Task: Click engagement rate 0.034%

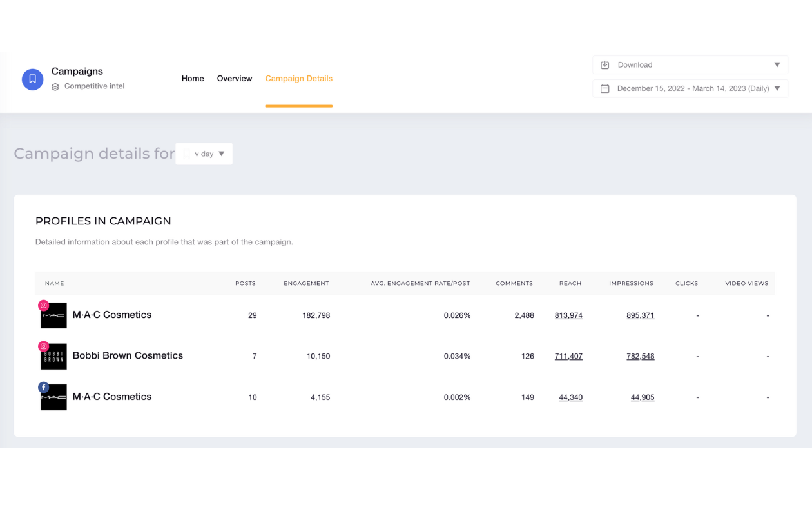Action: click(x=457, y=356)
